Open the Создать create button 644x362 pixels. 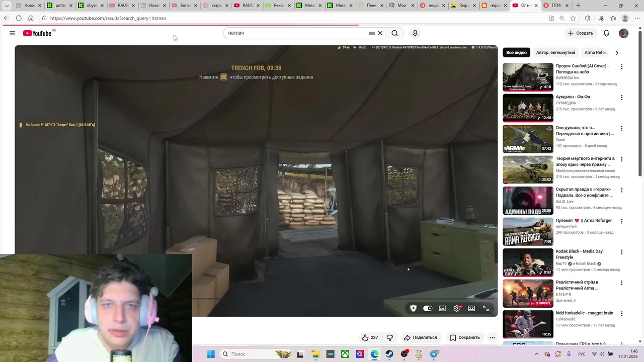(581, 33)
